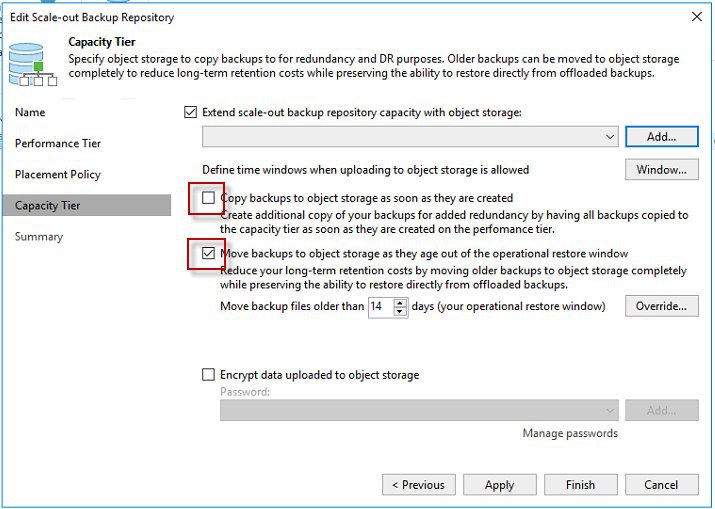Click 'days (your operational restore window)' text
715x509 pixels.
(x=508, y=306)
